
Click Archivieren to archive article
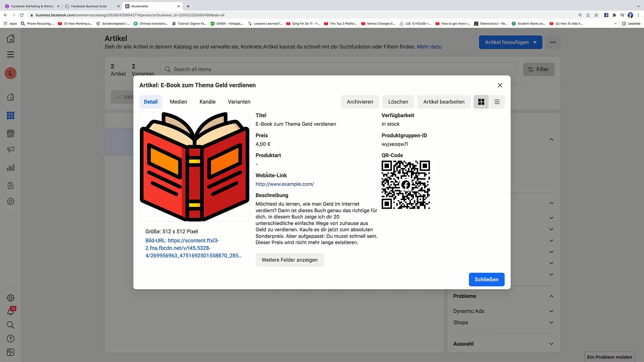pos(360,102)
